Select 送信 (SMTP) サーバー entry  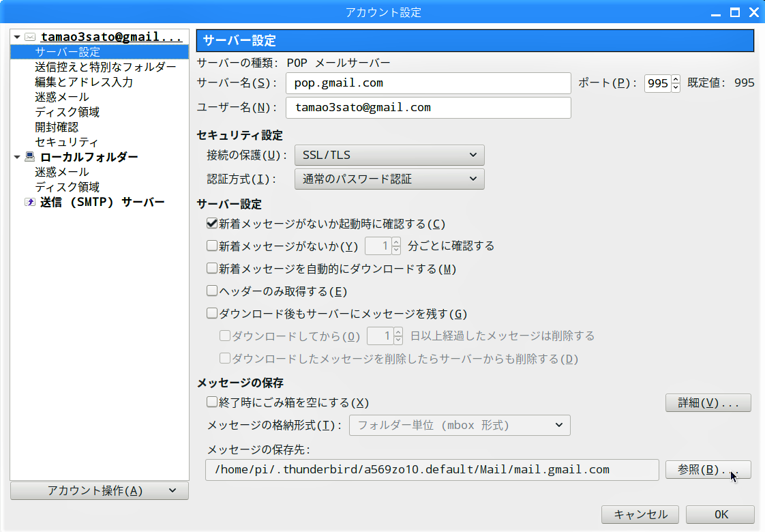point(102,202)
